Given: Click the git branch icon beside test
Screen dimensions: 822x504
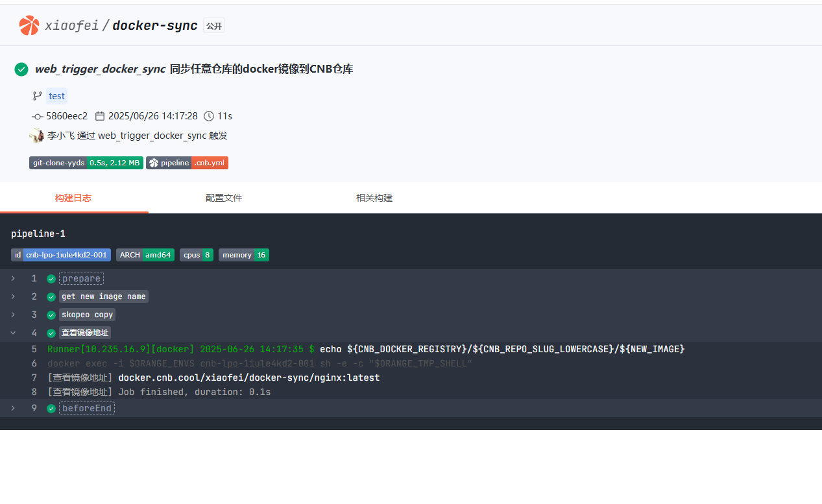Looking at the screenshot, I should [x=38, y=96].
